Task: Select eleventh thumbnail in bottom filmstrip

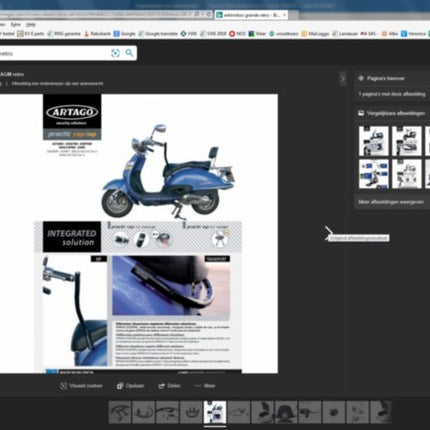Action: point(358,412)
